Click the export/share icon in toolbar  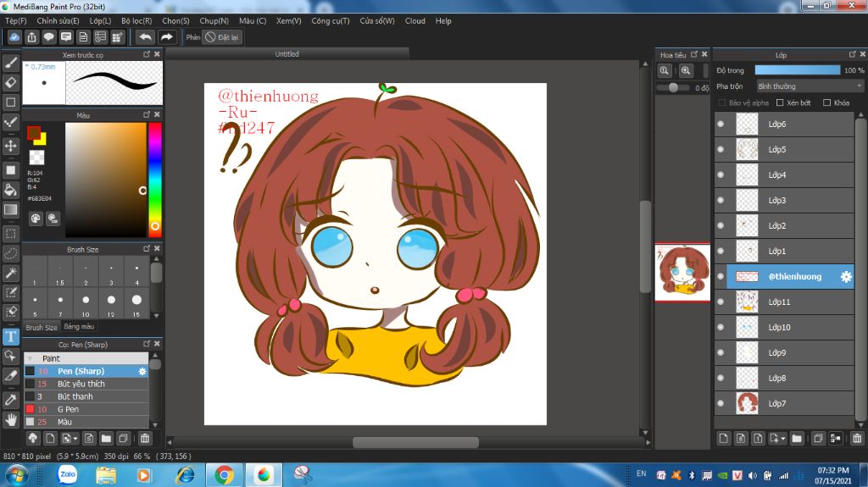point(31,37)
